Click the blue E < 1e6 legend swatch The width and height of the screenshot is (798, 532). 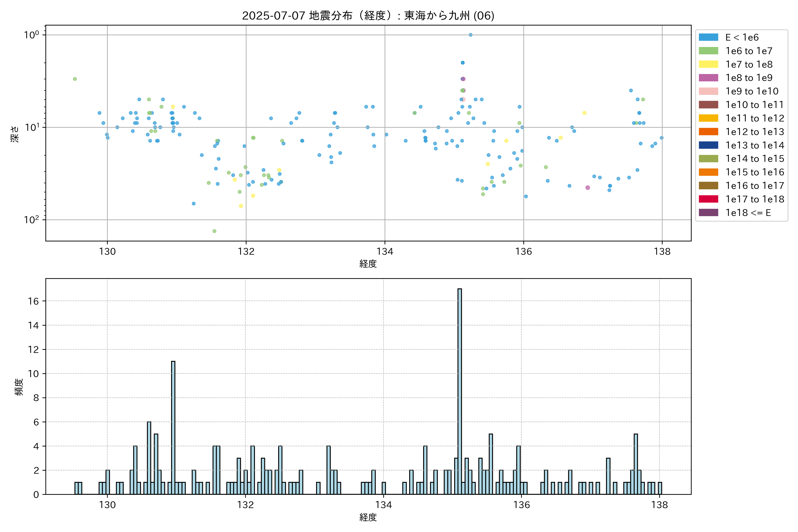click(x=708, y=37)
